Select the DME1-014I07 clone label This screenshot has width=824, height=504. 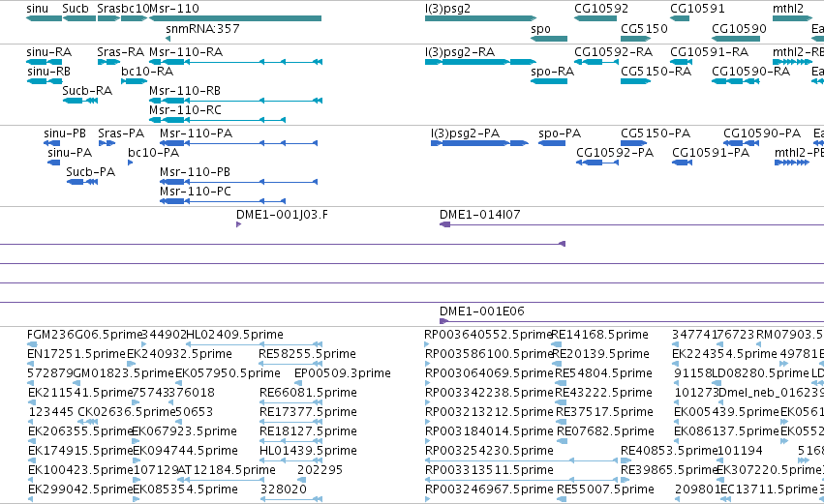pos(480,215)
